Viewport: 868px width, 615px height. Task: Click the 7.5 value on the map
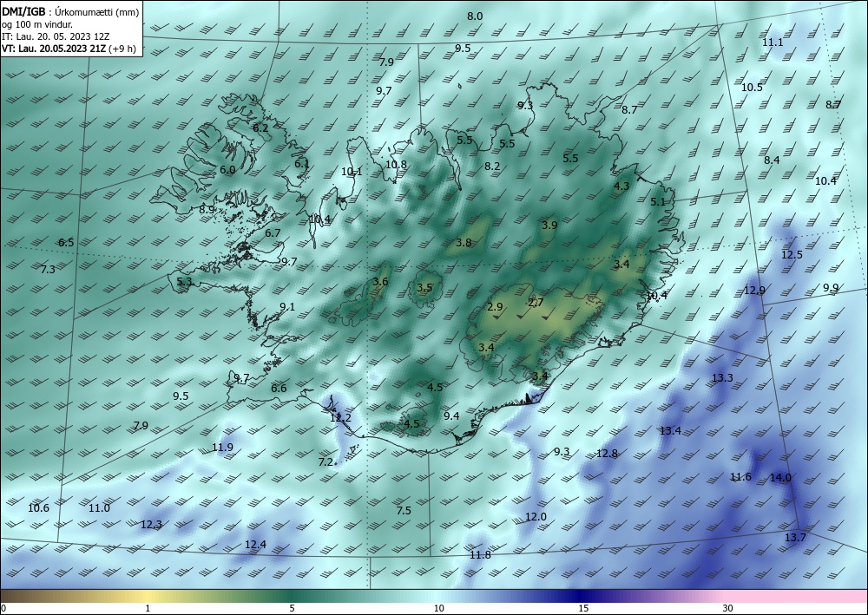(x=404, y=510)
